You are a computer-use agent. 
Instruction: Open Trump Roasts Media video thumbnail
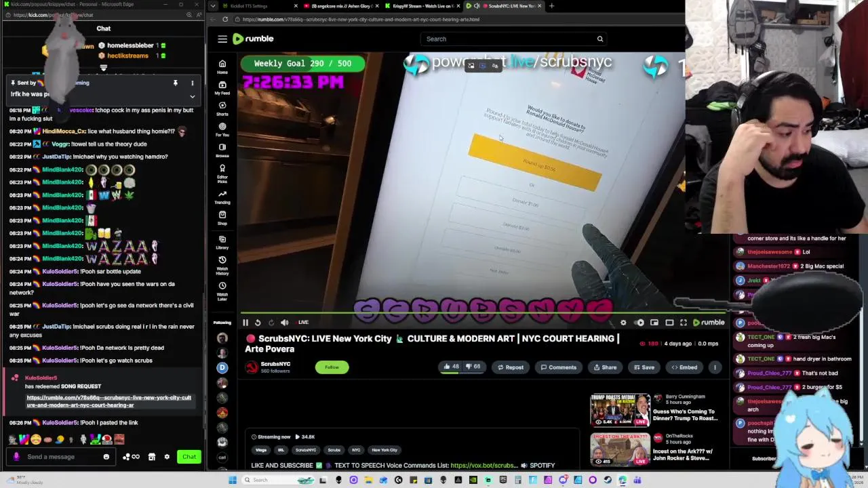click(620, 409)
